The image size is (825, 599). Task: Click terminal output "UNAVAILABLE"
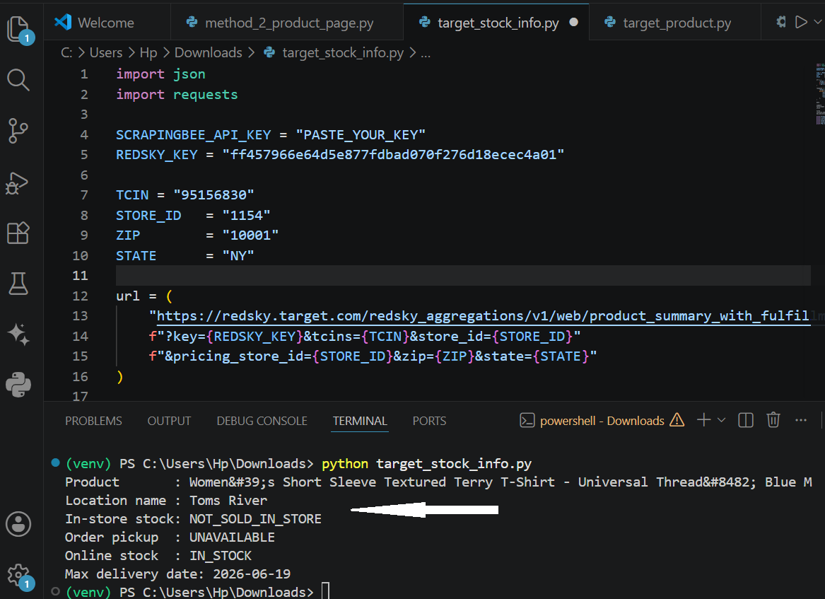[x=232, y=537]
